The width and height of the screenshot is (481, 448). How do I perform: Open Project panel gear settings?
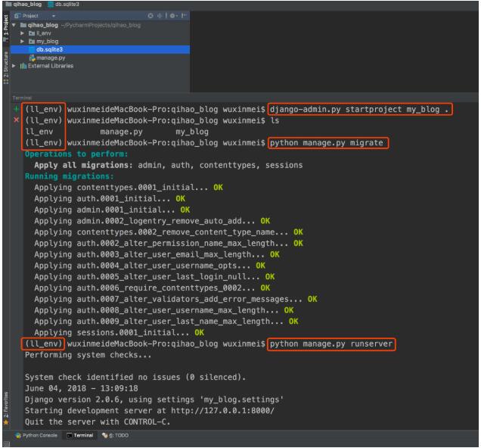(x=173, y=16)
